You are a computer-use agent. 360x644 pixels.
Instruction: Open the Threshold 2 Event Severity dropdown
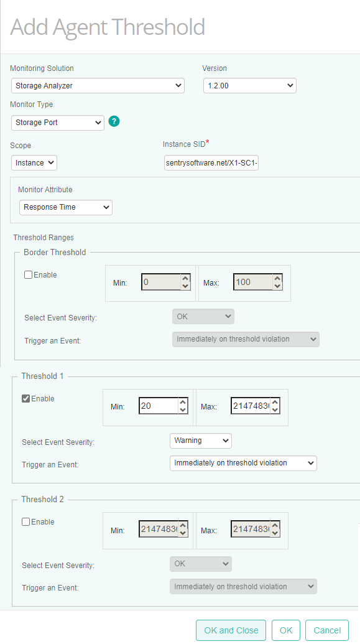201,564
